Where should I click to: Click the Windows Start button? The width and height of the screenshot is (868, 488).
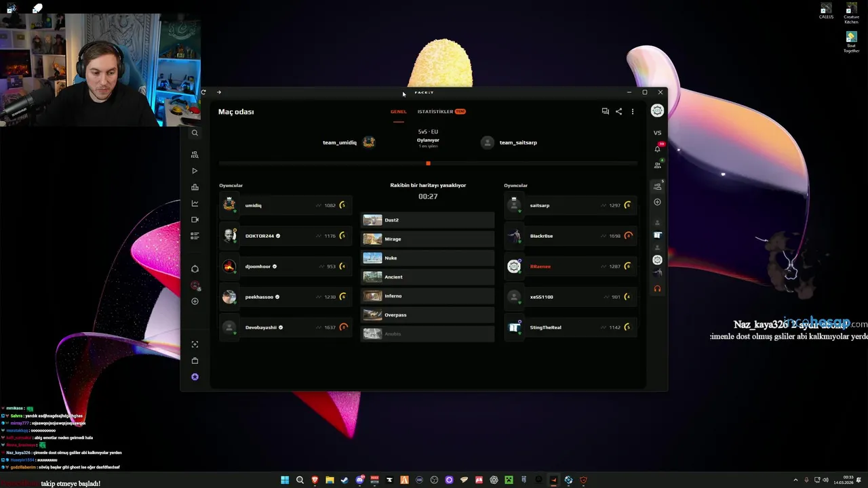pos(285,480)
